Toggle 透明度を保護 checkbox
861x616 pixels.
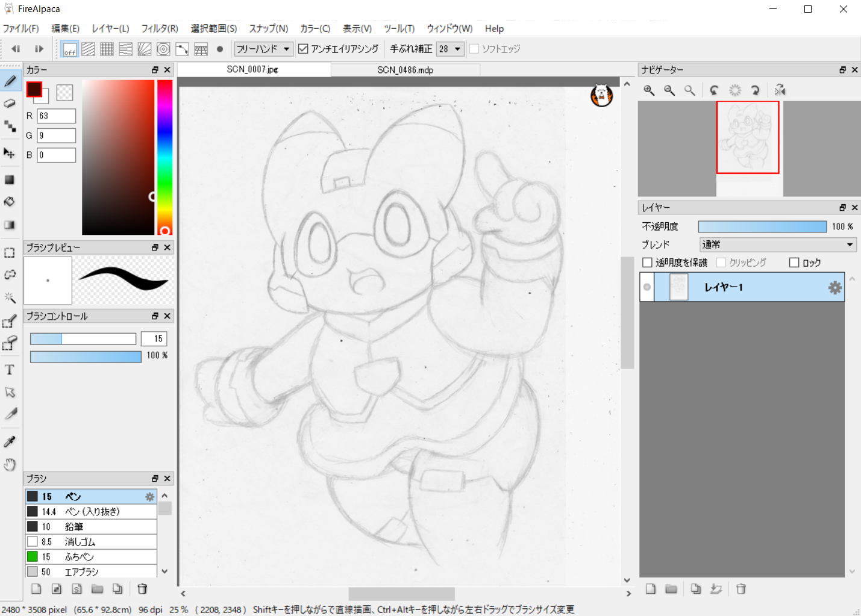(x=647, y=263)
